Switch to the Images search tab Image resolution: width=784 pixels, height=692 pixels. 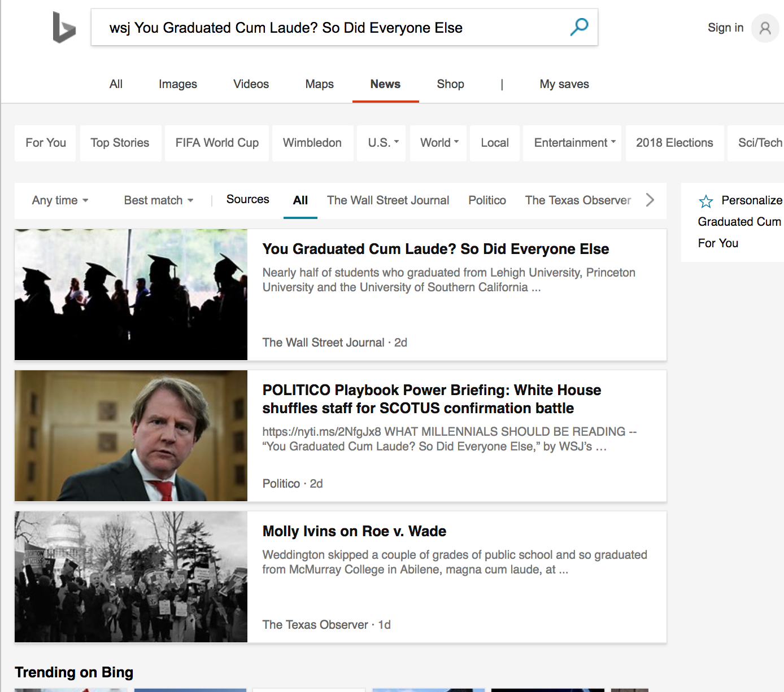tap(177, 84)
